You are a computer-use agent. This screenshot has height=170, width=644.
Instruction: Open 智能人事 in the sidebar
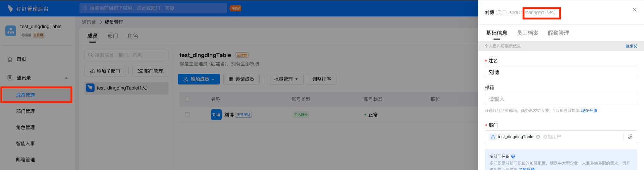tap(25, 144)
